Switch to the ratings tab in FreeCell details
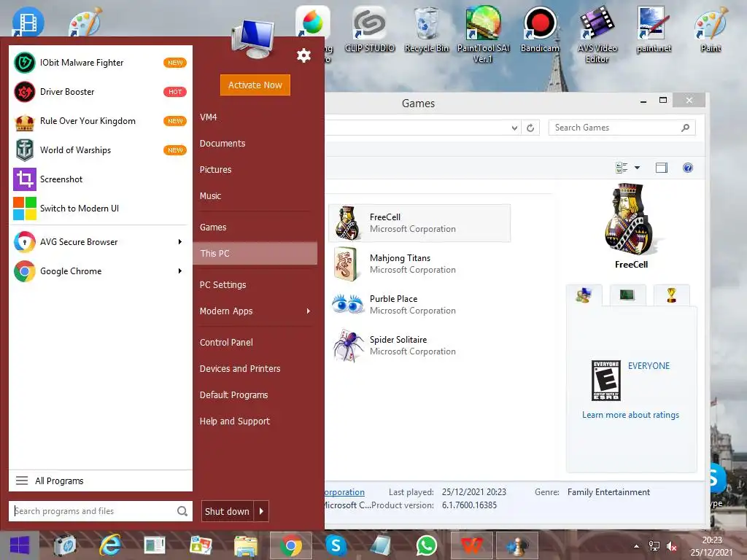This screenshot has width=747, height=560. pyautogui.click(x=584, y=295)
